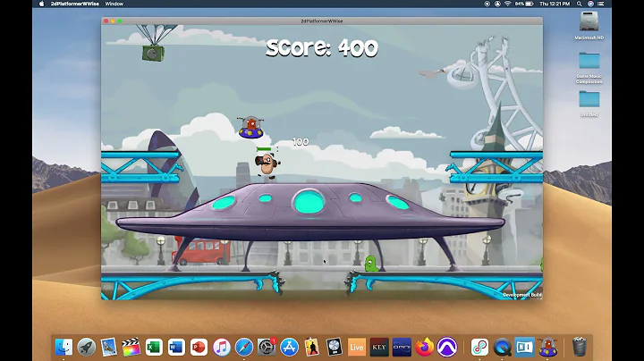The width and height of the screenshot is (644, 361).
Task: Launch Launchpad from the Dock
Action: [x=86, y=347]
